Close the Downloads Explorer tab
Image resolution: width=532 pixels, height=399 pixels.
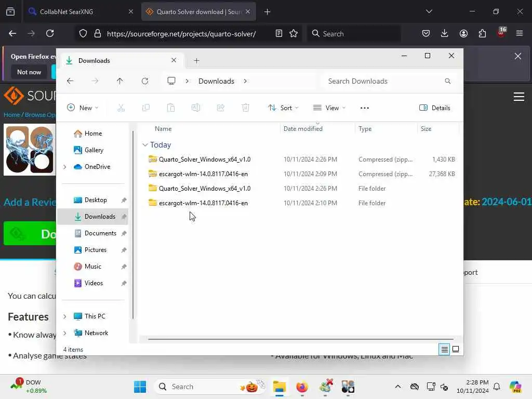(x=174, y=60)
